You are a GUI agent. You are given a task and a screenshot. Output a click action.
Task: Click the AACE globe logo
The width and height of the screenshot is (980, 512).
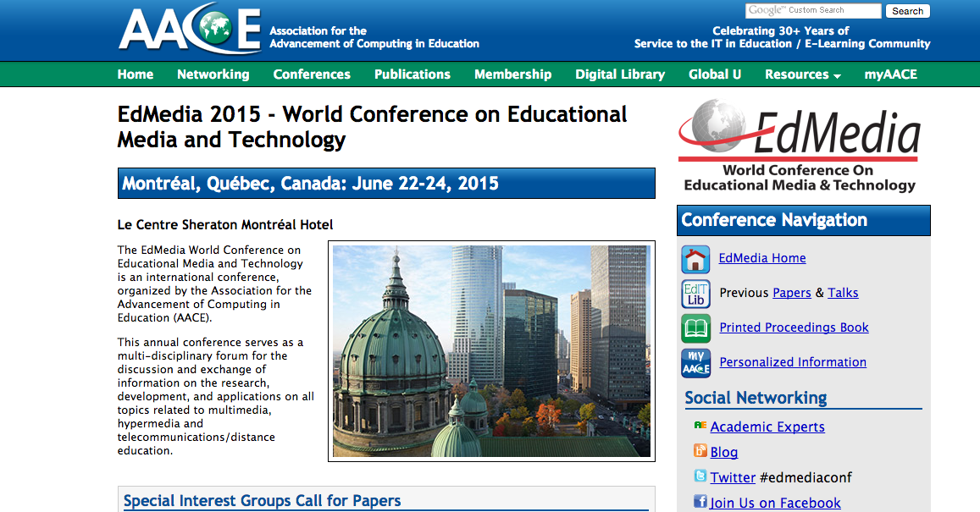coord(191,30)
